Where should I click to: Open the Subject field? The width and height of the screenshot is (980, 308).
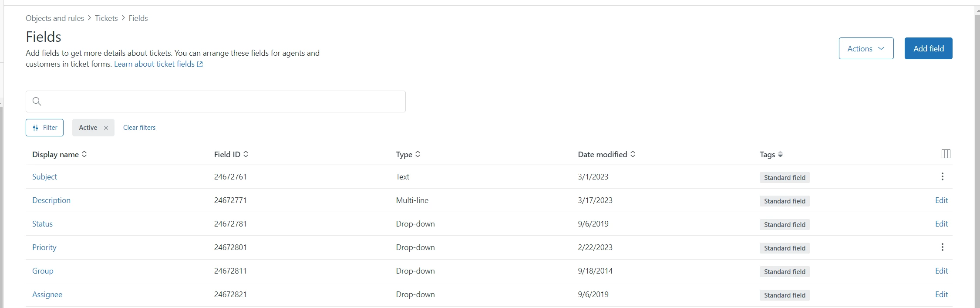[44, 177]
